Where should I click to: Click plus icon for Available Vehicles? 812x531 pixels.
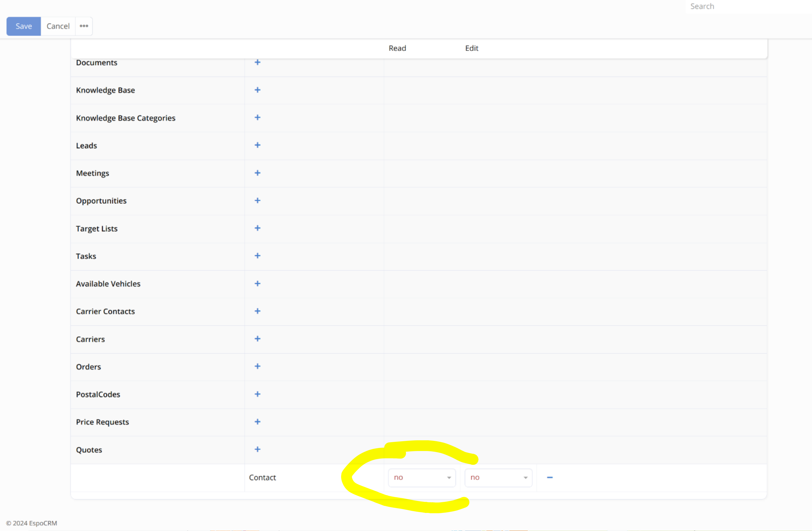click(x=258, y=283)
